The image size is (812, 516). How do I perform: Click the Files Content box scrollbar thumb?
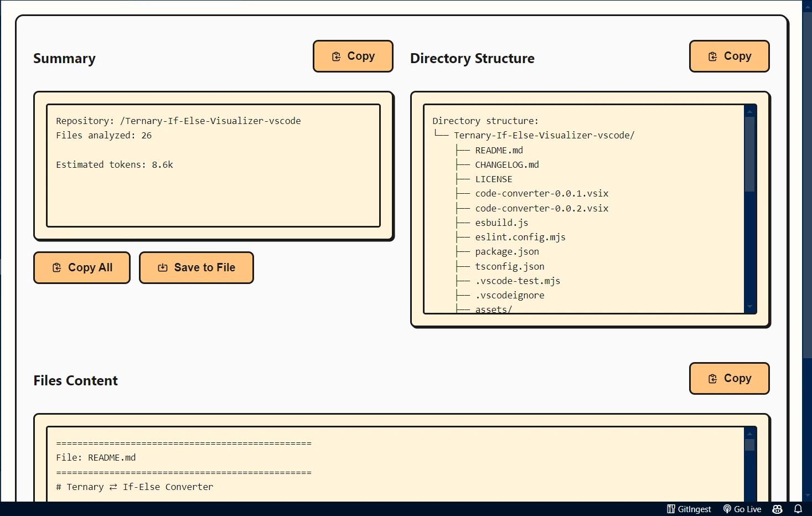pyautogui.click(x=750, y=445)
